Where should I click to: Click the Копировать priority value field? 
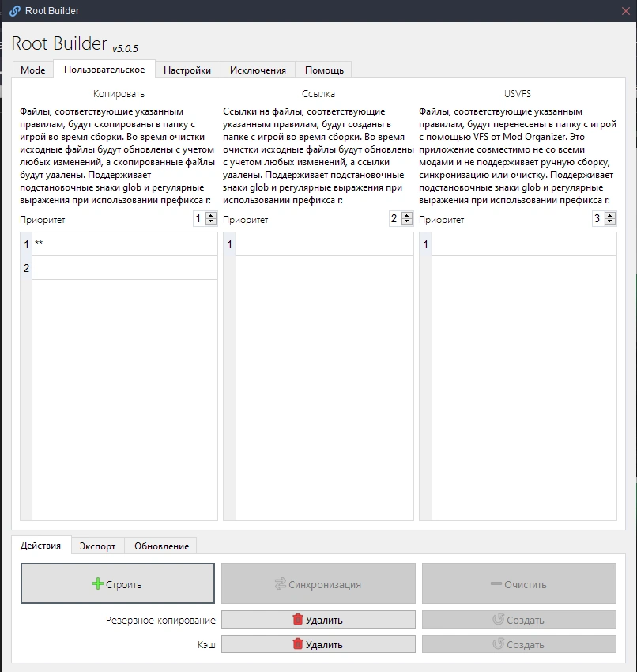[199, 218]
